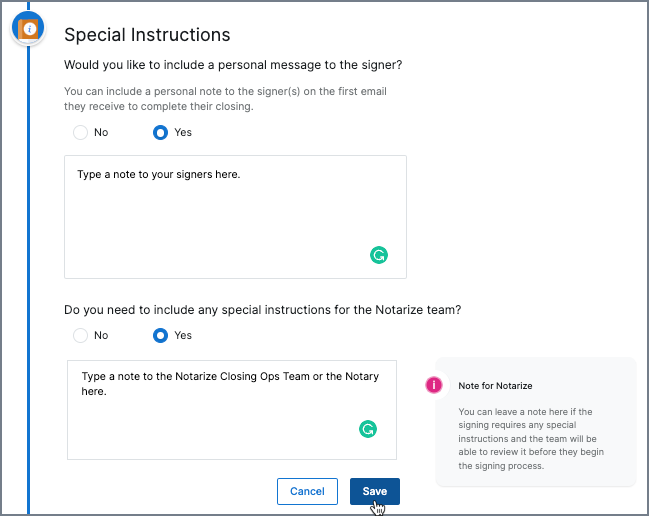Open Grammarly icon in Notarize team note box

pos(368,429)
